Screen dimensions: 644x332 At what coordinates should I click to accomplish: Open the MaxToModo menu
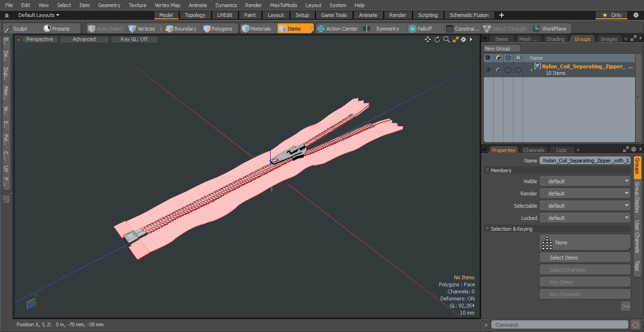click(x=283, y=5)
